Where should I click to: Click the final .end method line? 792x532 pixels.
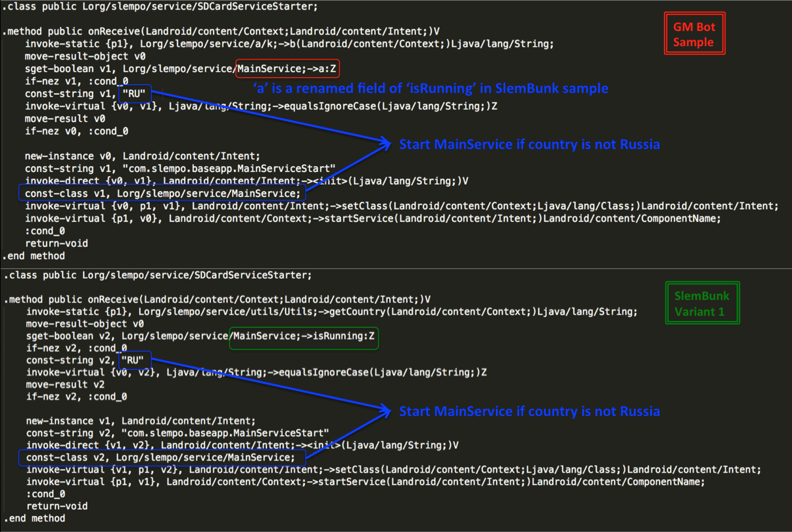click(35, 518)
